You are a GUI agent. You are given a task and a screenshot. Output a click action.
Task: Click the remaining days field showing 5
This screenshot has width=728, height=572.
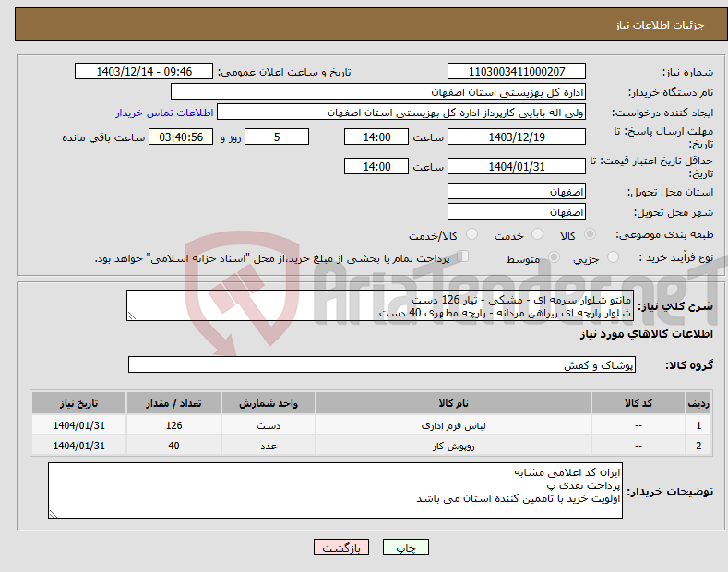(277, 137)
